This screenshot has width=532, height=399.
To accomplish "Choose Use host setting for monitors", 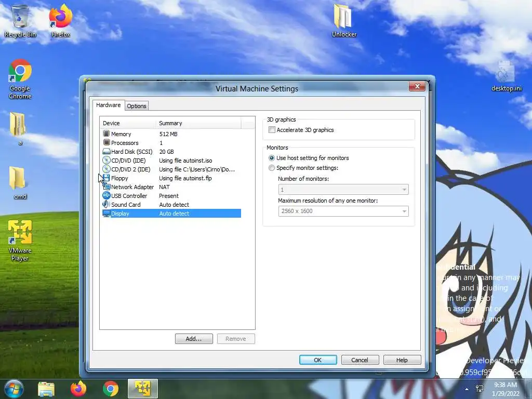I will [x=271, y=158].
